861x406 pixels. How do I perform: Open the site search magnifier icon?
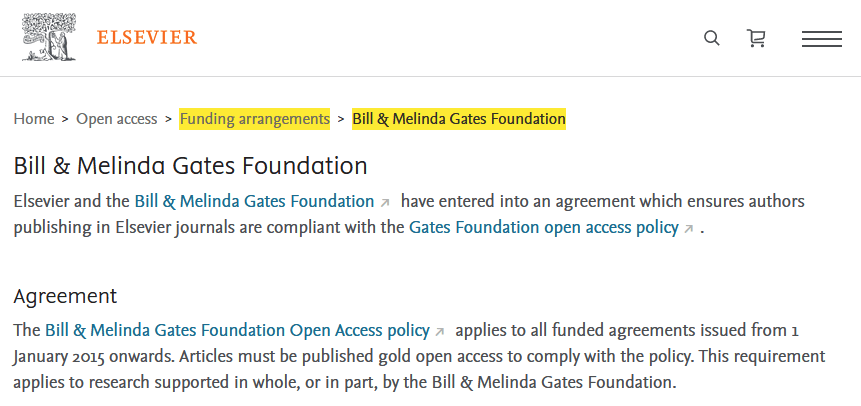(712, 38)
